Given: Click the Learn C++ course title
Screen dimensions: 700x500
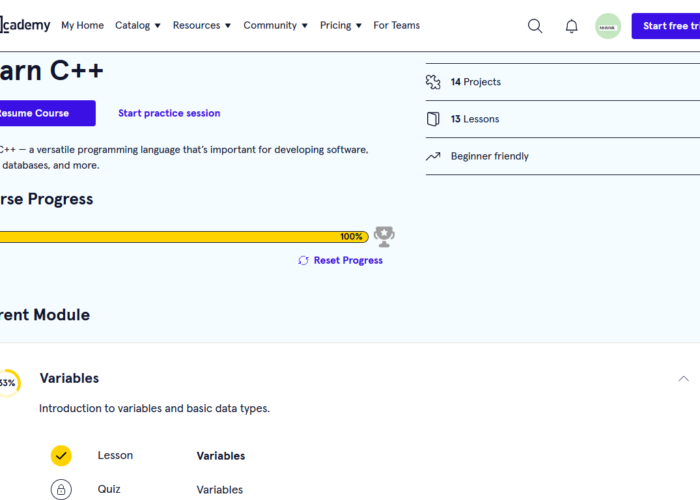Looking at the screenshot, I should coord(51,71).
